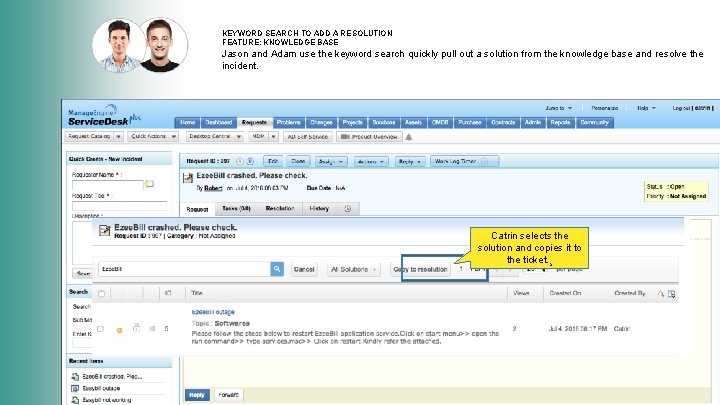Click the column search magnifier in table header

click(x=661, y=294)
